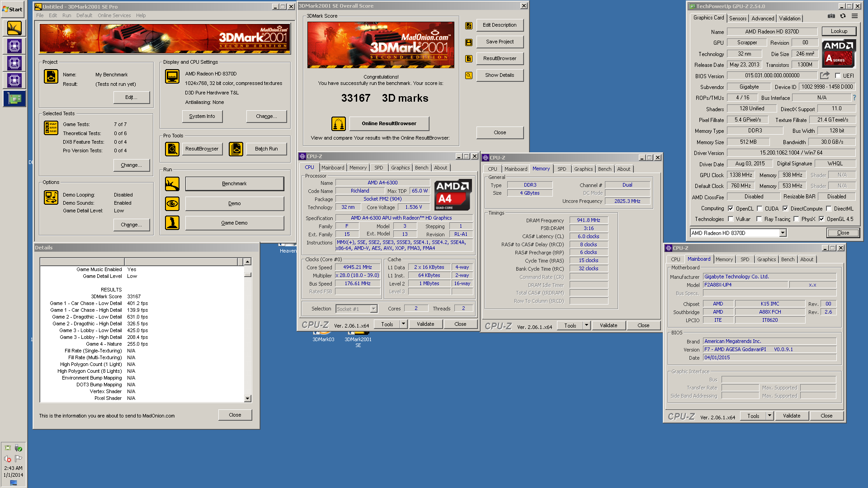Click the Lookup button in GPU-Z
The height and width of the screenshot is (488, 868).
839,31
